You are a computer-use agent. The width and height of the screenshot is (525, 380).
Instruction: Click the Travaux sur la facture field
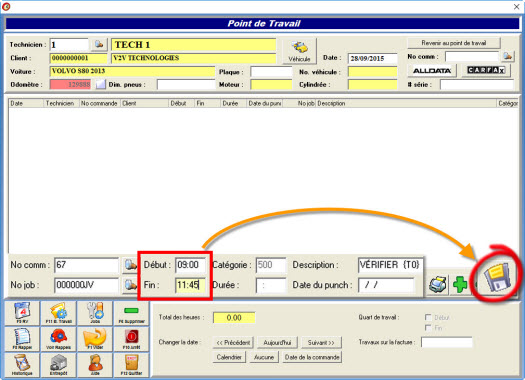(447, 342)
